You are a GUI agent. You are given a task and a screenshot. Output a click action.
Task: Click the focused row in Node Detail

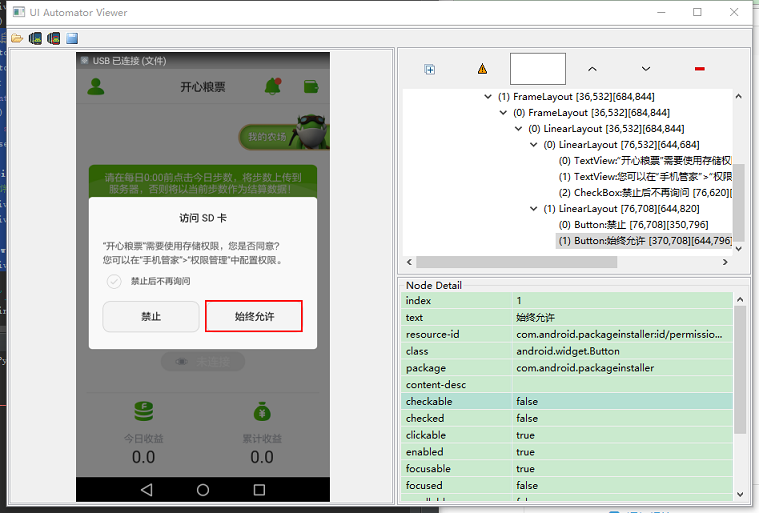tap(567, 485)
